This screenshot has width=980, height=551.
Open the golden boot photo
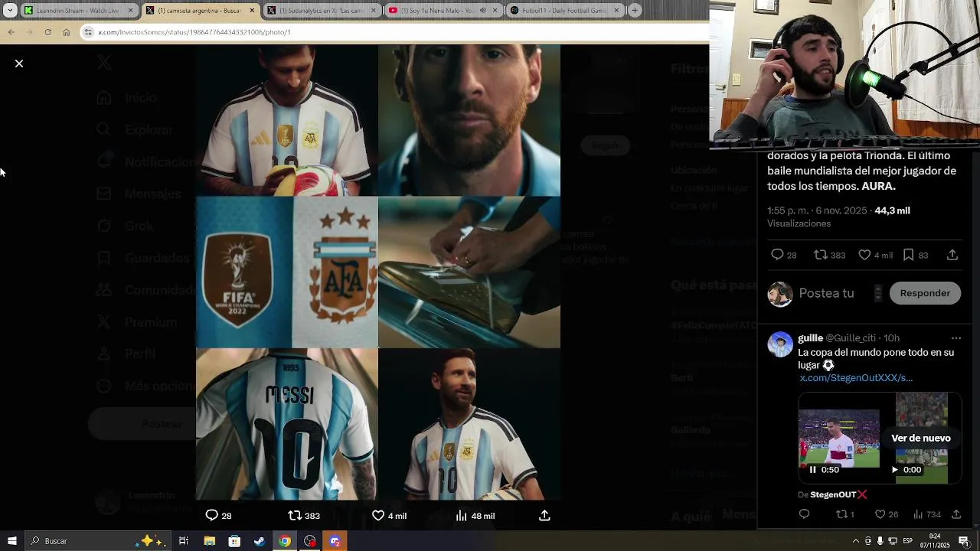pyautogui.click(x=469, y=272)
